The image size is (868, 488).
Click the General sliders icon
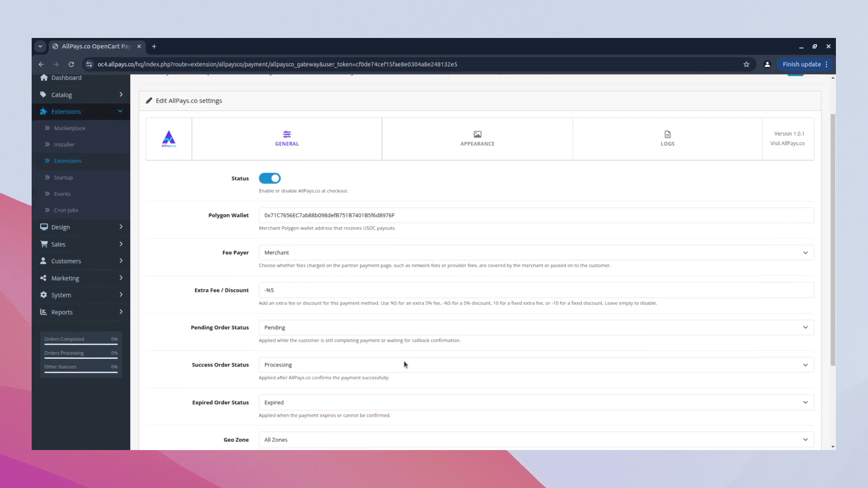287,134
